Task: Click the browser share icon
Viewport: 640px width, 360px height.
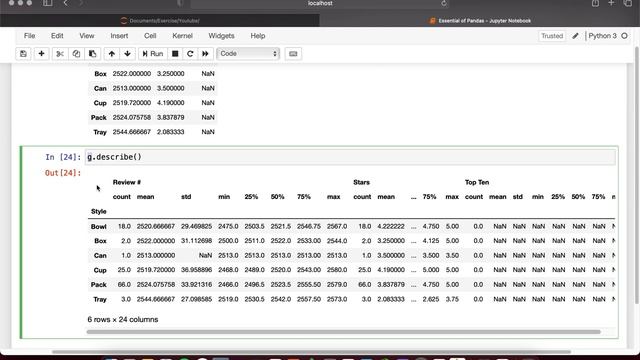Action: pyautogui.click(x=596, y=3)
